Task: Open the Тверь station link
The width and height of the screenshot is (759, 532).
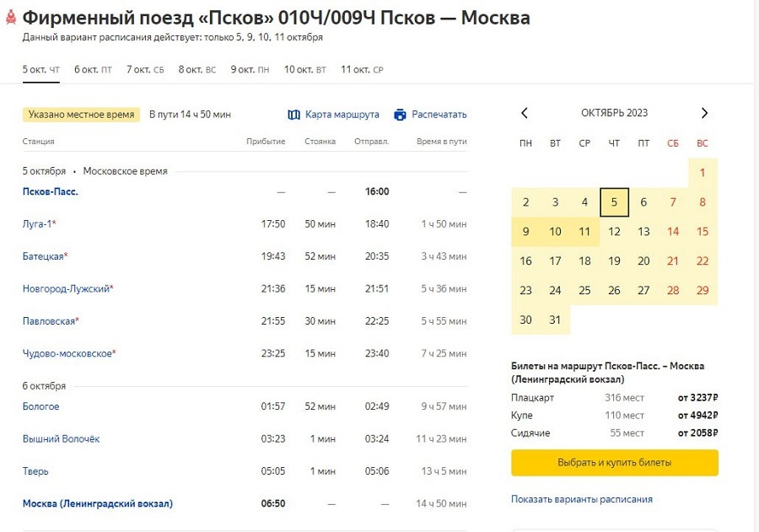Action: [35, 471]
